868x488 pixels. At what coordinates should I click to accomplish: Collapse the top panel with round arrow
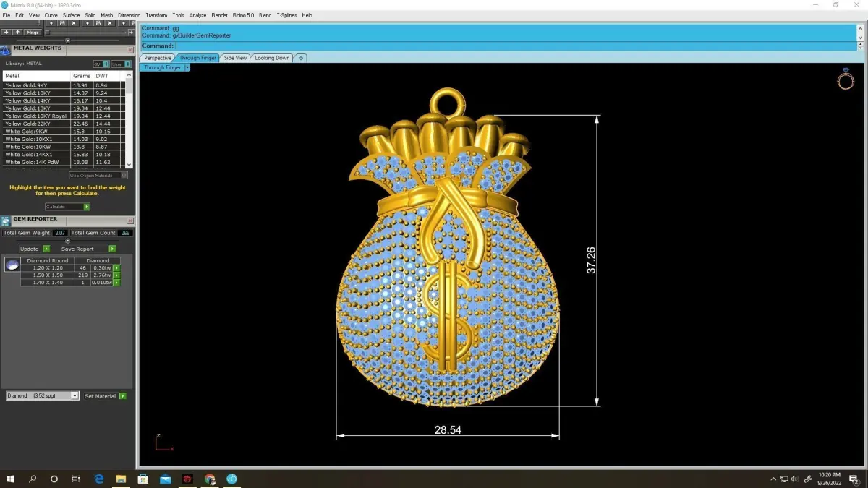point(67,40)
